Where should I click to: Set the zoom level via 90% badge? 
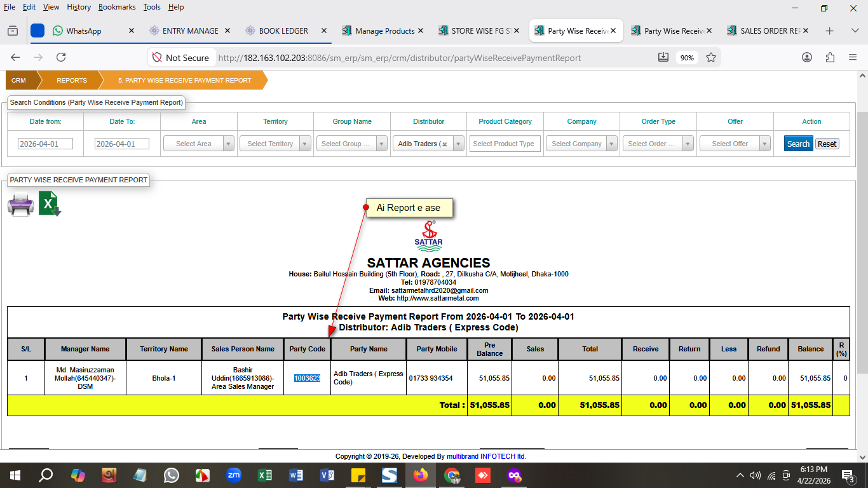point(687,57)
